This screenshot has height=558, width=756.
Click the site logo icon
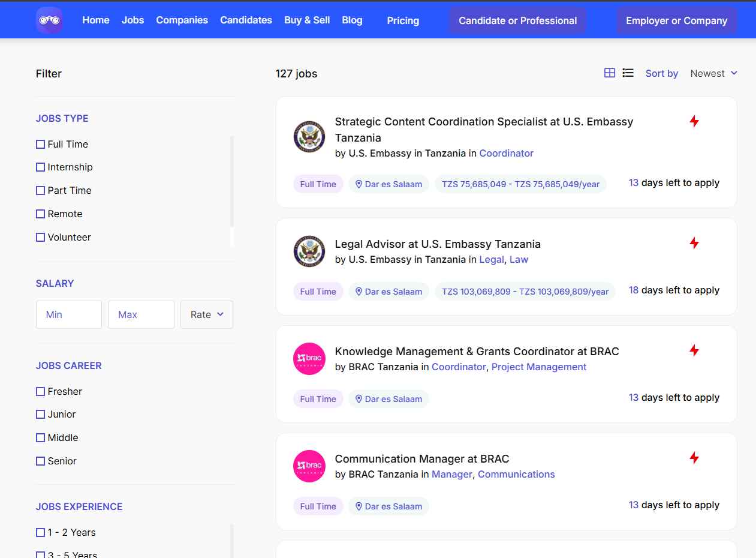click(49, 20)
